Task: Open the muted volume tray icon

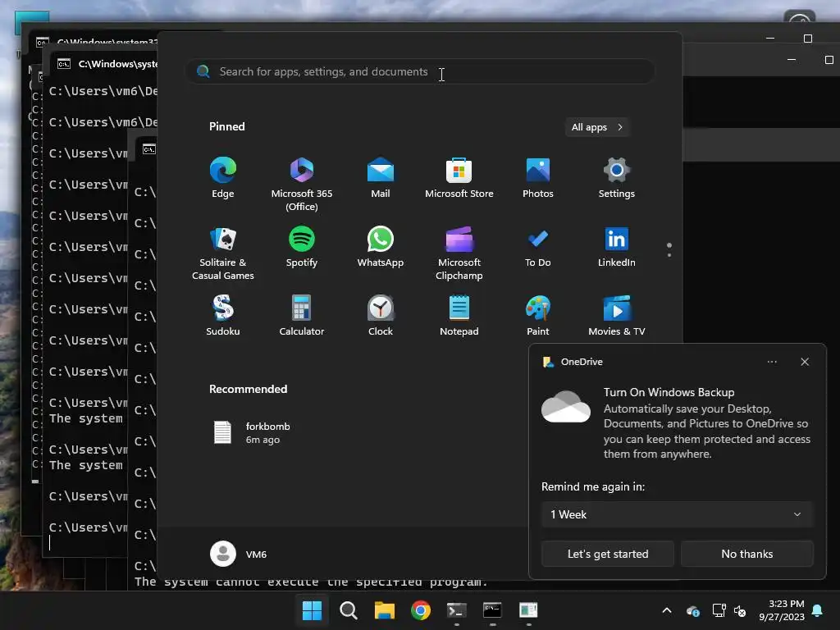Action: [x=740, y=610]
